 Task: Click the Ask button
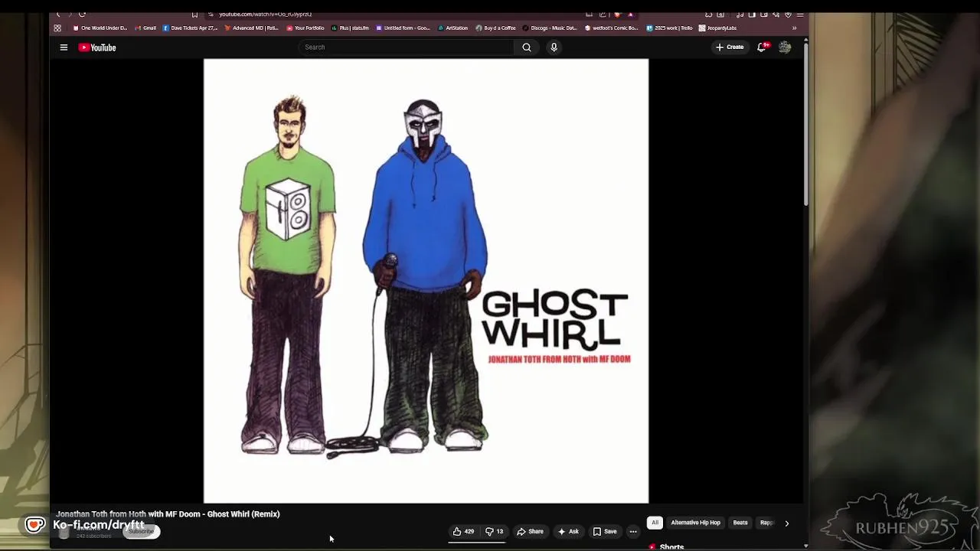click(x=568, y=531)
